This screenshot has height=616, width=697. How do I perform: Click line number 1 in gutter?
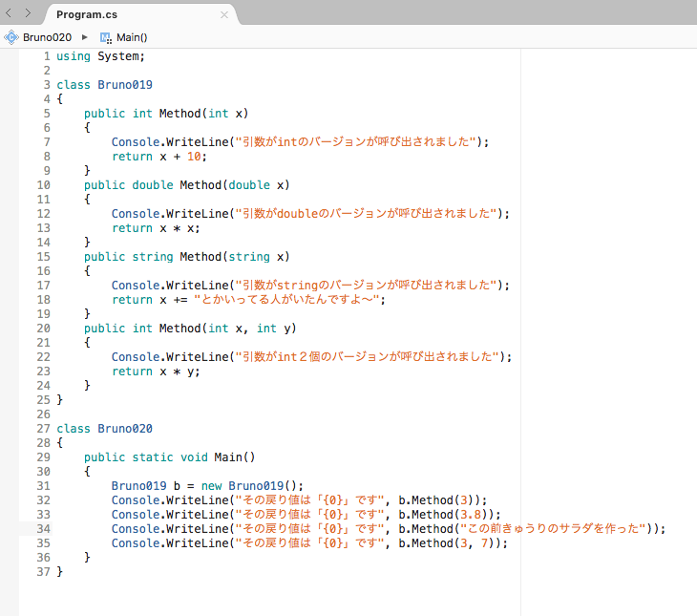[47, 56]
